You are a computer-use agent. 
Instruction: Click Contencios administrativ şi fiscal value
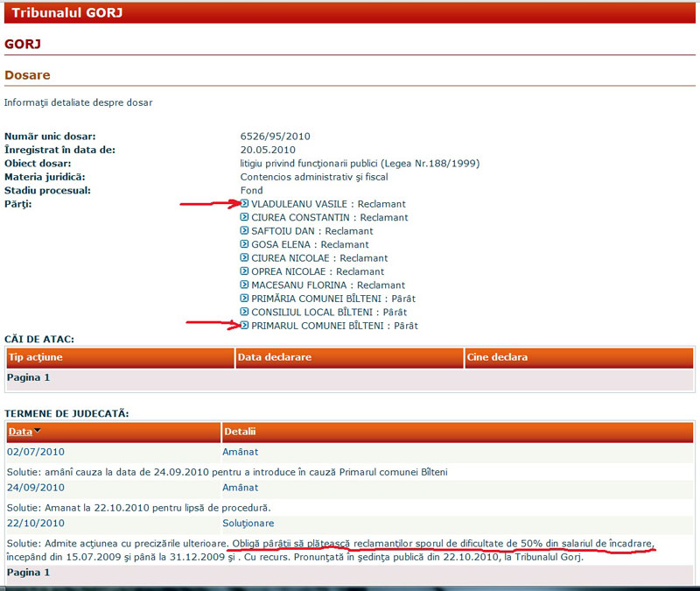[x=314, y=177]
